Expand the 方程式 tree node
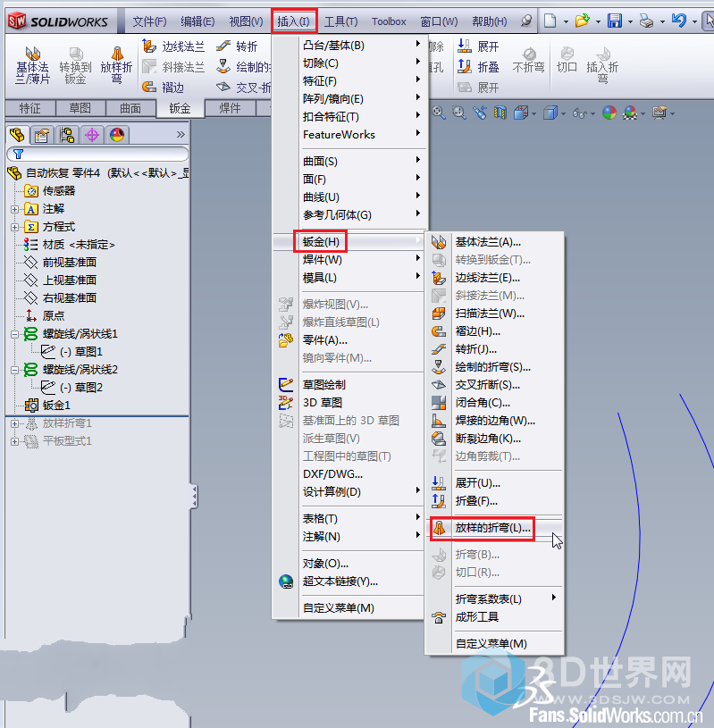This screenshot has width=714, height=728. 15,227
